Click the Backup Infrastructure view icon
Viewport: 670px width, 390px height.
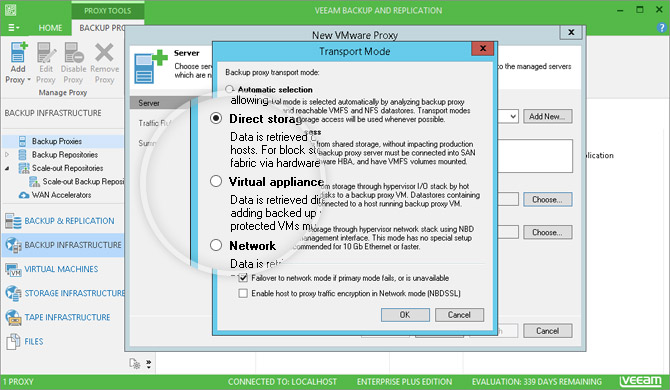[13, 245]
